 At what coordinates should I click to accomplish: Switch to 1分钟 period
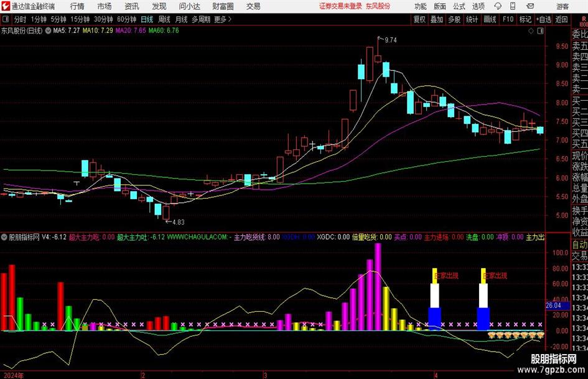click(39, 19)
